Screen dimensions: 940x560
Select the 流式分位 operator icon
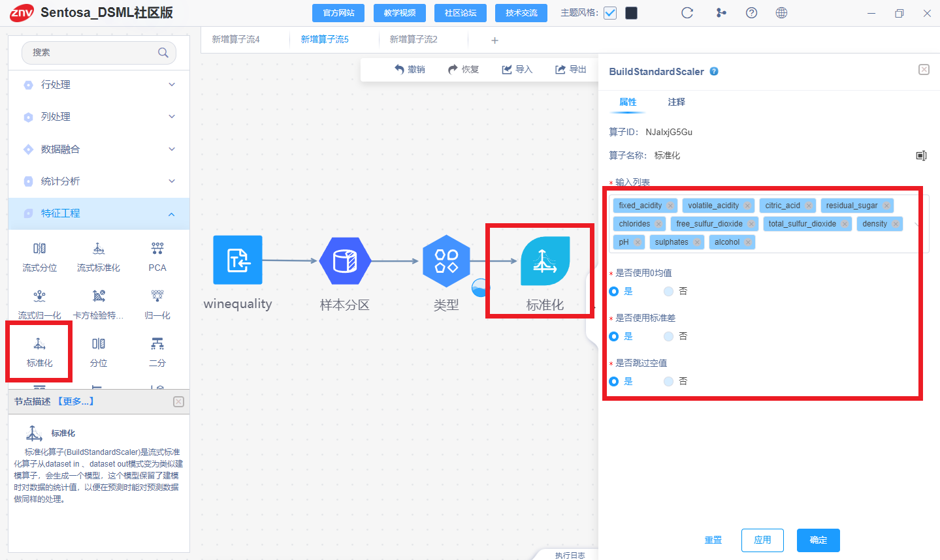[40, 249]
